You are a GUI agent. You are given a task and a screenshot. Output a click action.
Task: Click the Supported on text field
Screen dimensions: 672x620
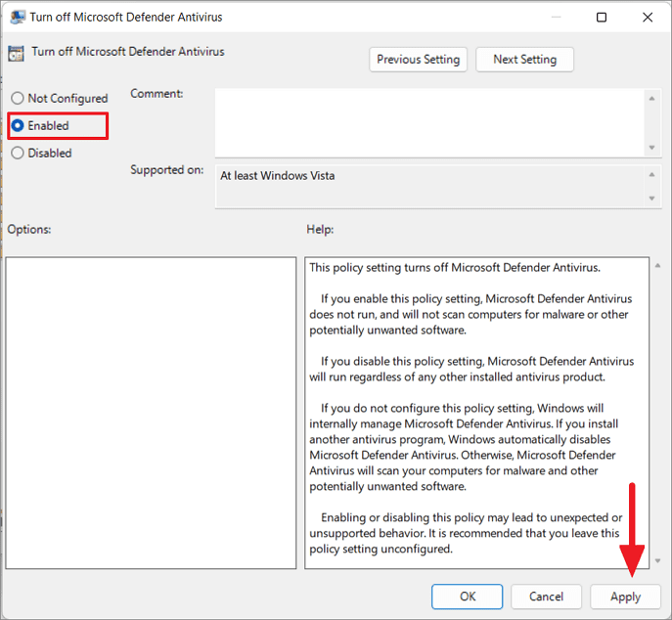click(x=428, y=187)
